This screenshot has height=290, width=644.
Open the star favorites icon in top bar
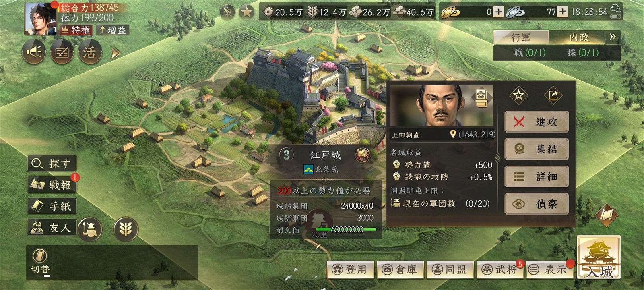[246, 12]
